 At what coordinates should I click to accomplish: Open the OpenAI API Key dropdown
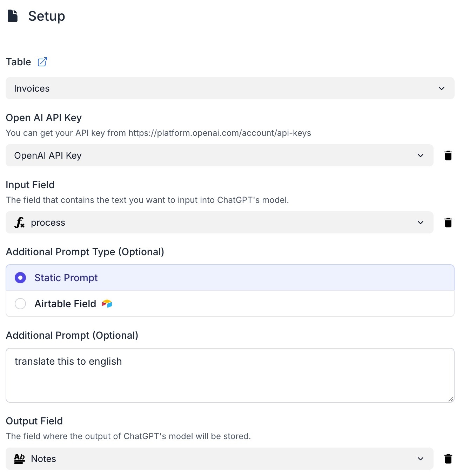[220, 156]
